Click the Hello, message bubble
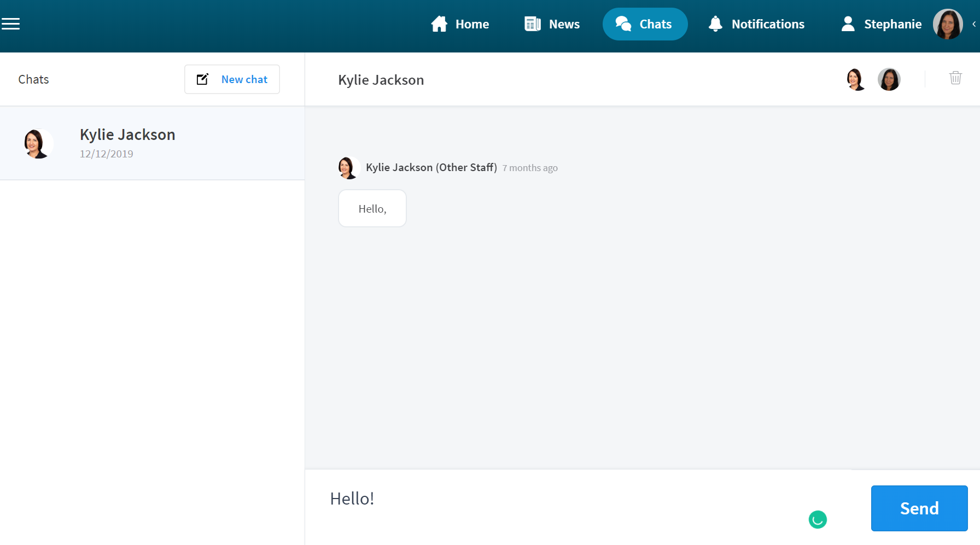 372,208
